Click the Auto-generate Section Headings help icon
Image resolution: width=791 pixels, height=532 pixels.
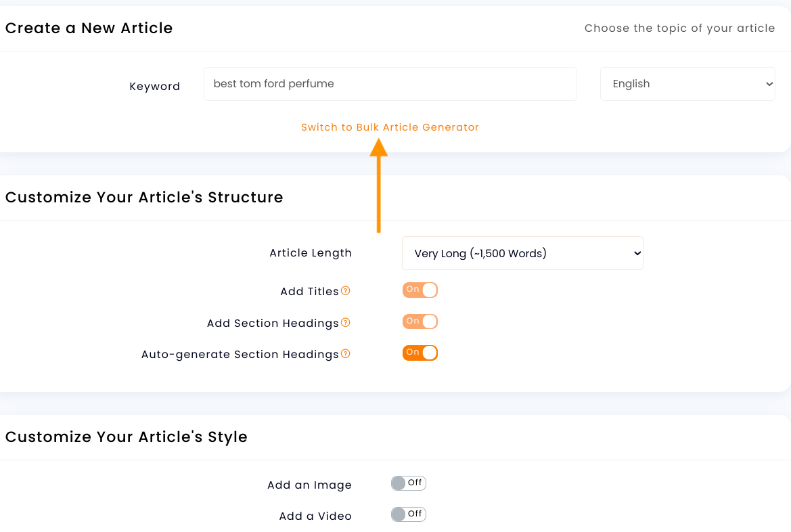345,353
